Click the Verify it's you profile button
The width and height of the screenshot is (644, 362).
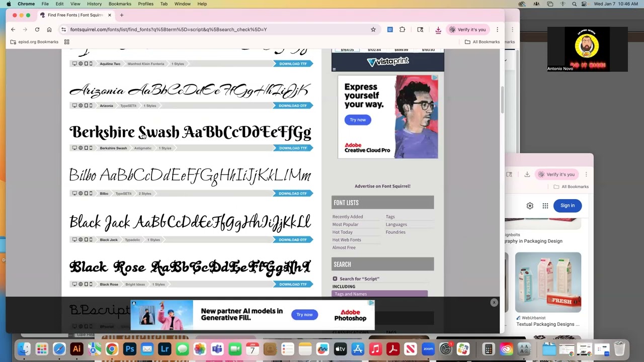click(x=467, y=30)
